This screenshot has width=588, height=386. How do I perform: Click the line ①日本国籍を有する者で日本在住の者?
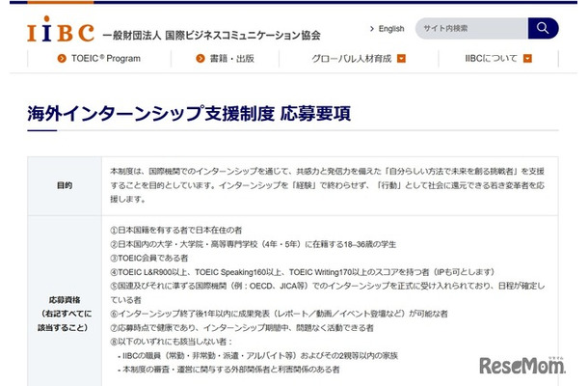point(176,231)
